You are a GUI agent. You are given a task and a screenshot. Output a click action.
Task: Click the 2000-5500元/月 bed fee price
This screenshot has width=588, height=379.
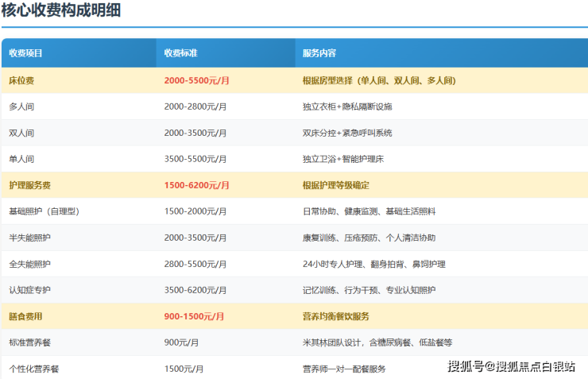(196, 80)
